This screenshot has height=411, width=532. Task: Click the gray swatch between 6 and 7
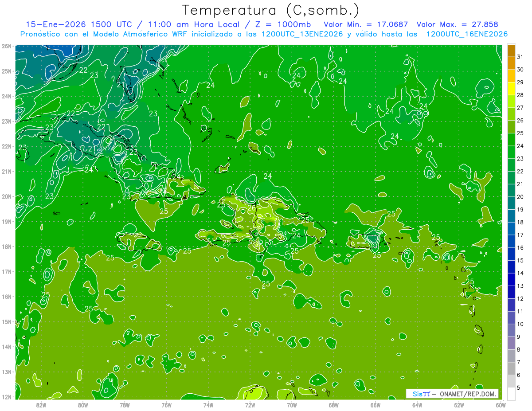tap(511, 368)
